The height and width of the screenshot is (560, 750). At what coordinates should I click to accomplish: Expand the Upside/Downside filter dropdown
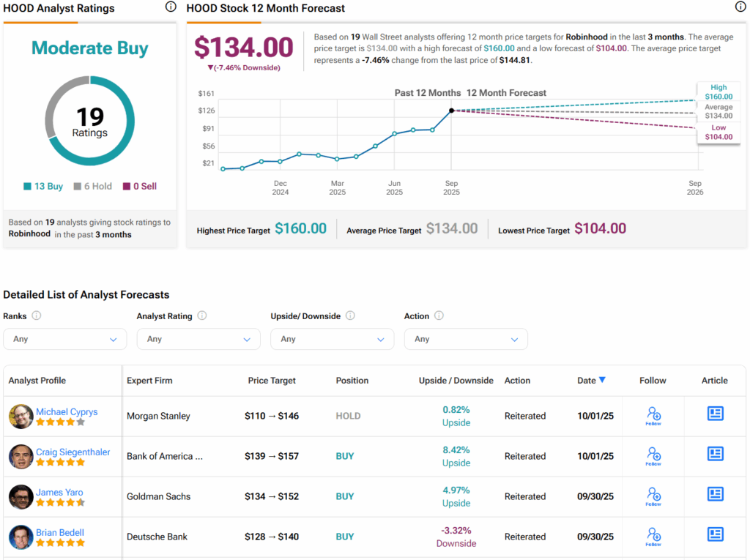tap(332, 339)
